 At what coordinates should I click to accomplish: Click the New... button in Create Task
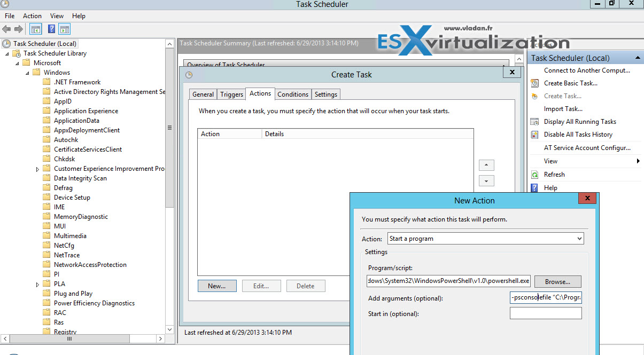[x=217, y=286]
